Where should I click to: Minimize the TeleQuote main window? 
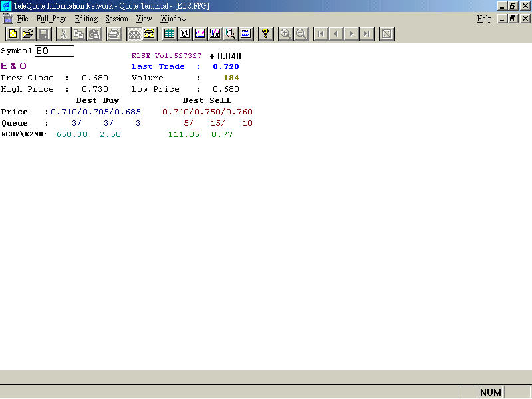[502, 6]
